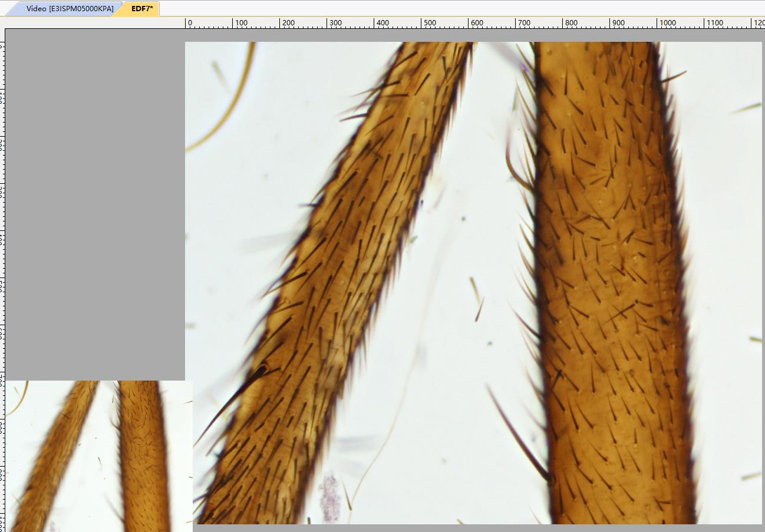The width and height of the screenshot is (765, 532).
Task: Select the EDF7* tab
Action: pyautogui.click(x=141, y=9)
